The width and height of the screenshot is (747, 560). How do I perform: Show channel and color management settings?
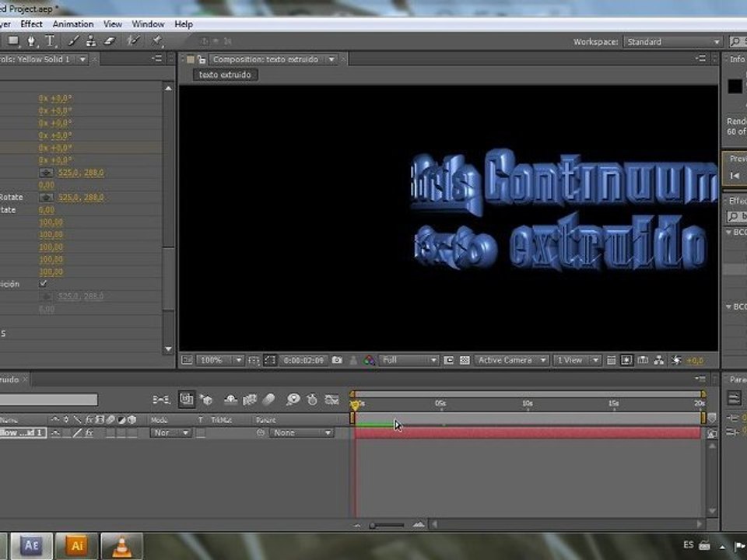(x=369, y=360)
